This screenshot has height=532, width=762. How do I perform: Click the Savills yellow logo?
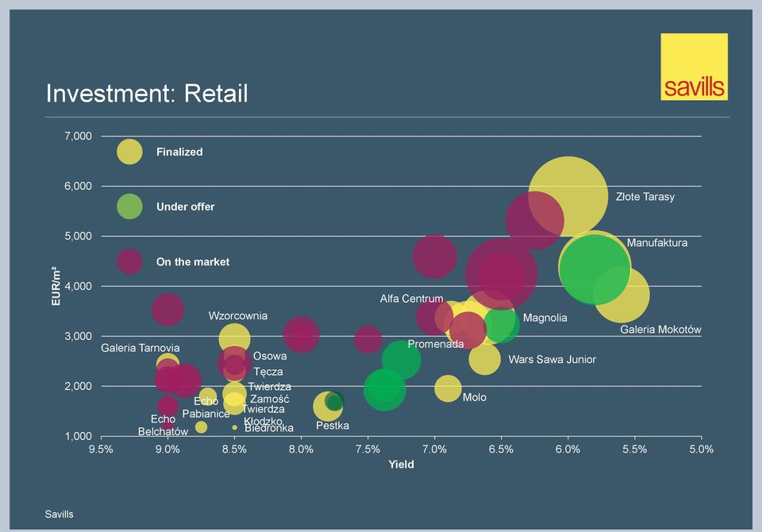(x=694, y=67)
